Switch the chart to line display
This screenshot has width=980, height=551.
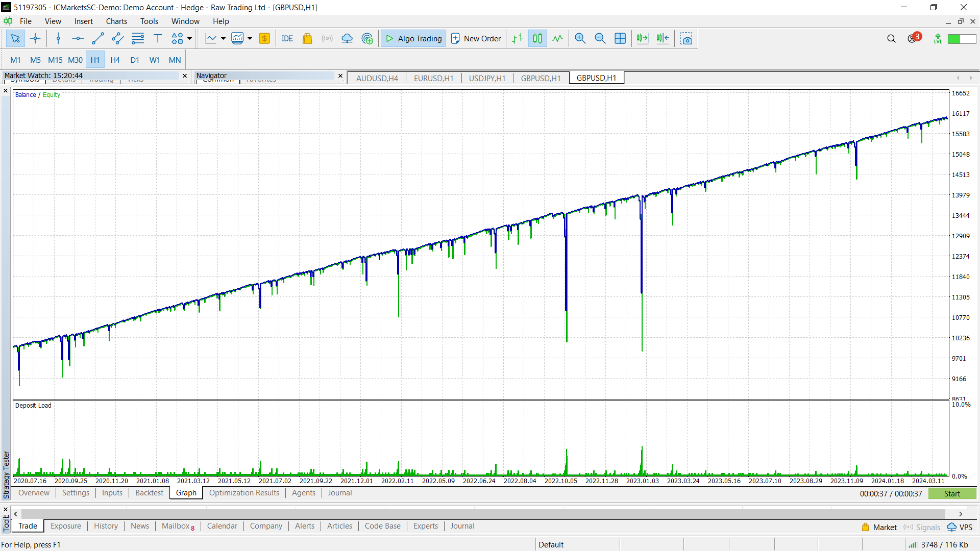coord(557,38)
